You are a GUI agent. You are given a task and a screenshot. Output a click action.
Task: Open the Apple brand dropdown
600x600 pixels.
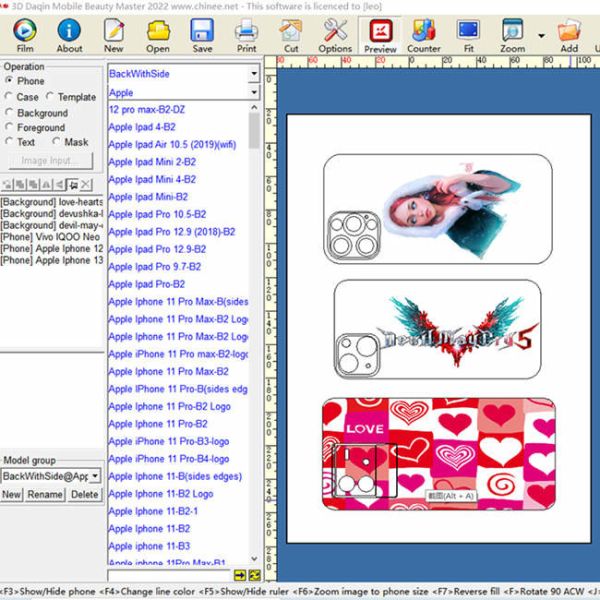[x=253, y=93]
